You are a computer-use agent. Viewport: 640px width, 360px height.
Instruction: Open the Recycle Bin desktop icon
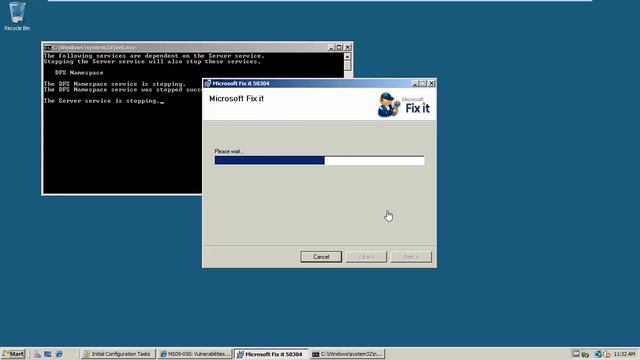(x=17, y=16)
